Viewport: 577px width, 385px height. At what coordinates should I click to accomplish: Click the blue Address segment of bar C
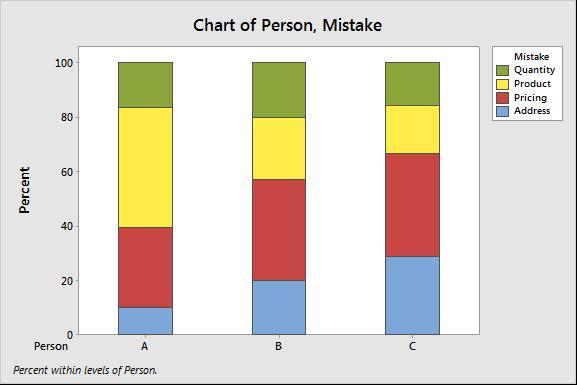(x=413, y=296)
